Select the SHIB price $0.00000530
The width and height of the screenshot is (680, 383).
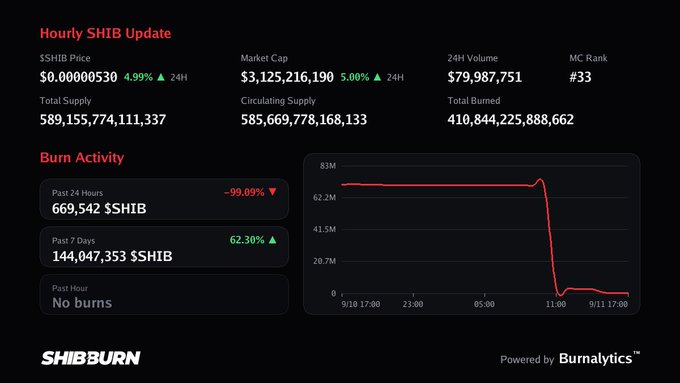(78, 77)
